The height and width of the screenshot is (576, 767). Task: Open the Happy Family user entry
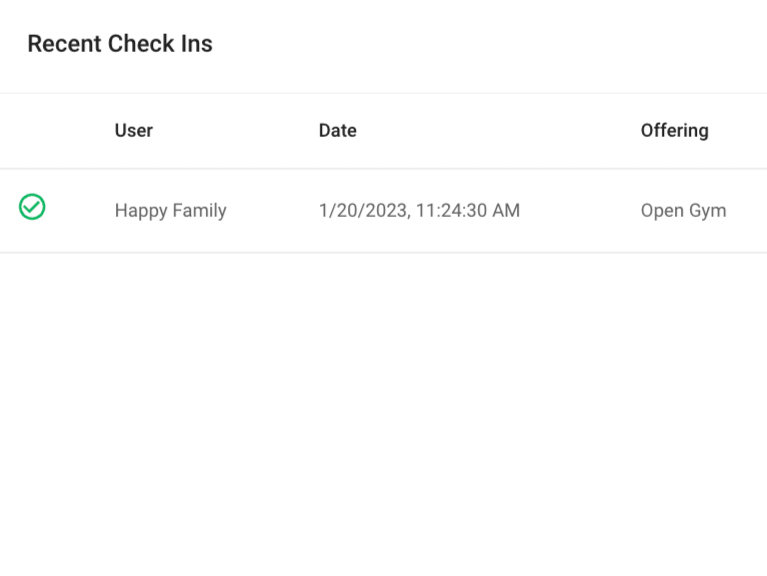point(170,211)
